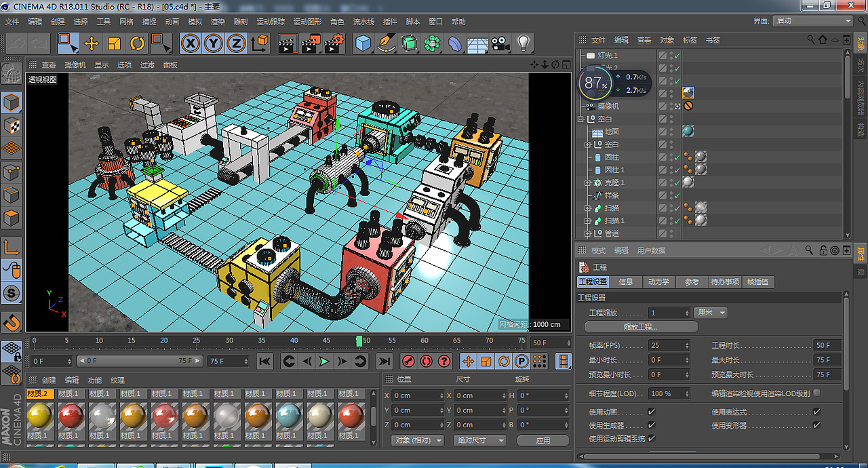Toggle the world coordinate system icon
Viewport: 868px width, 468px height.
pos(260,44)
